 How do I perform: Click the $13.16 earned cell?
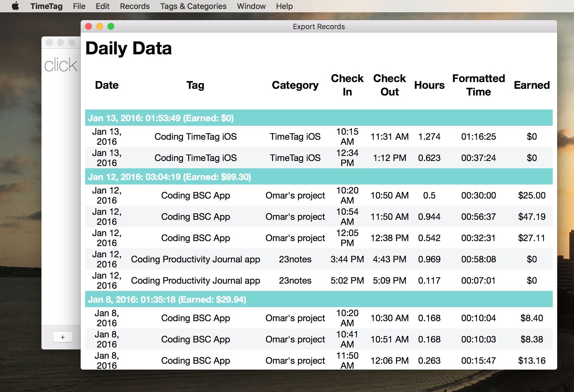532,361
